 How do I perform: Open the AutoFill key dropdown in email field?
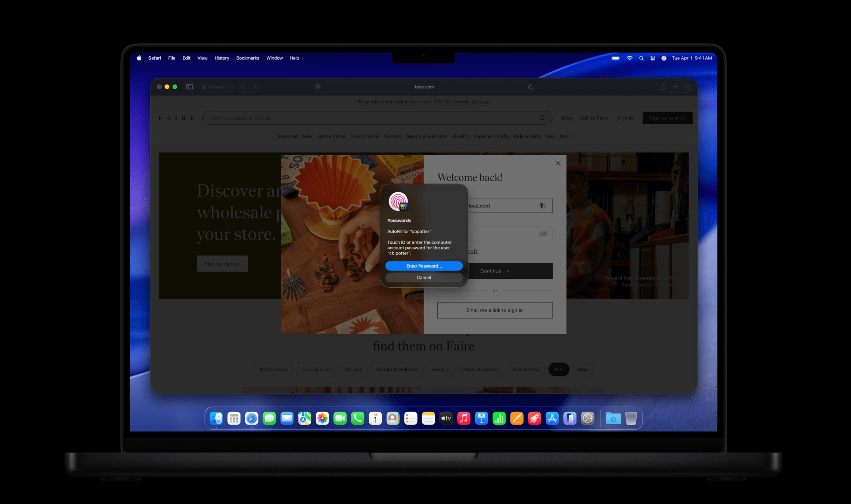click(542, 205)
